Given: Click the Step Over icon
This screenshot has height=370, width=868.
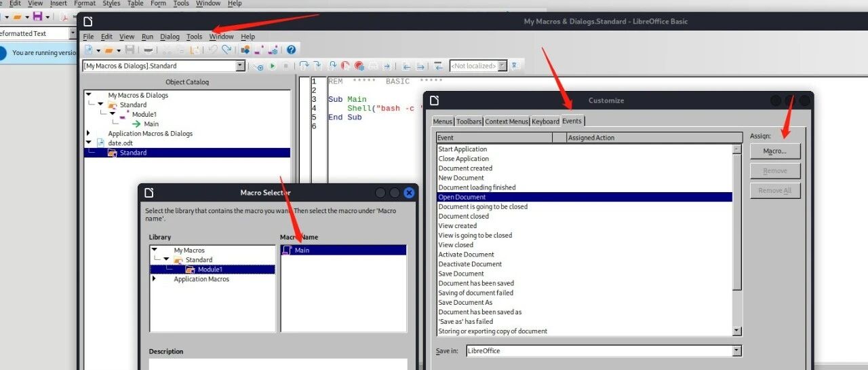Looking at the screenshot, I should tap(304, 66).
